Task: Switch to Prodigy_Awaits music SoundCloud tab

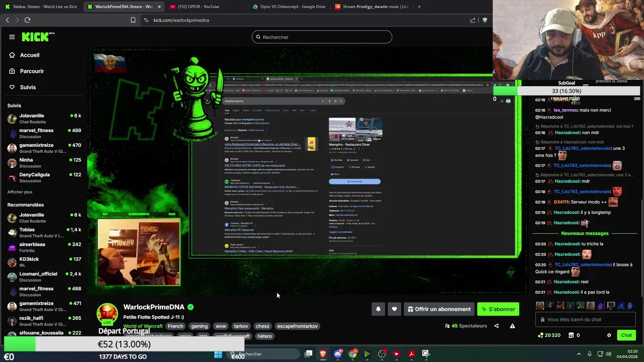Action: (372, 7)
